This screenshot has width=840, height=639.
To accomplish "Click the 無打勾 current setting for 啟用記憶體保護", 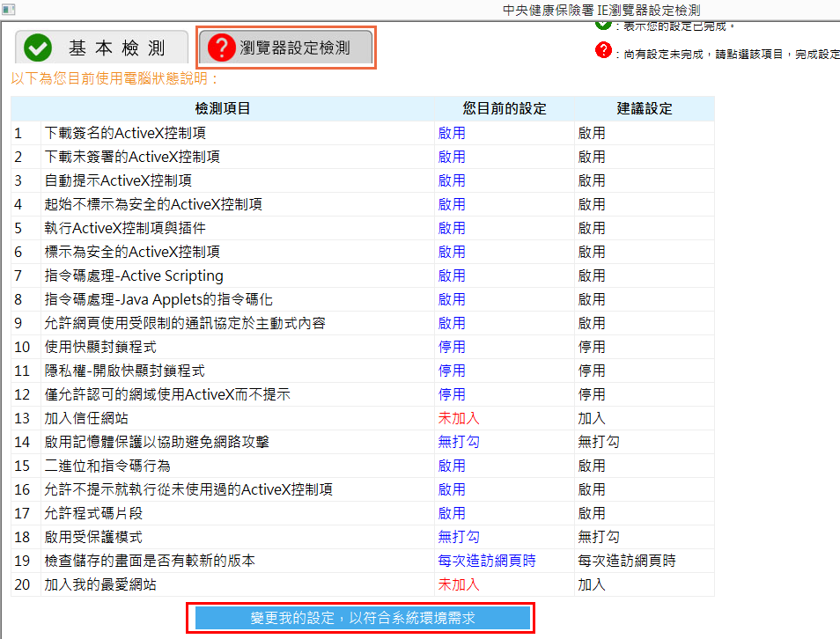I will pyautogui.click(x=459, y=442).
